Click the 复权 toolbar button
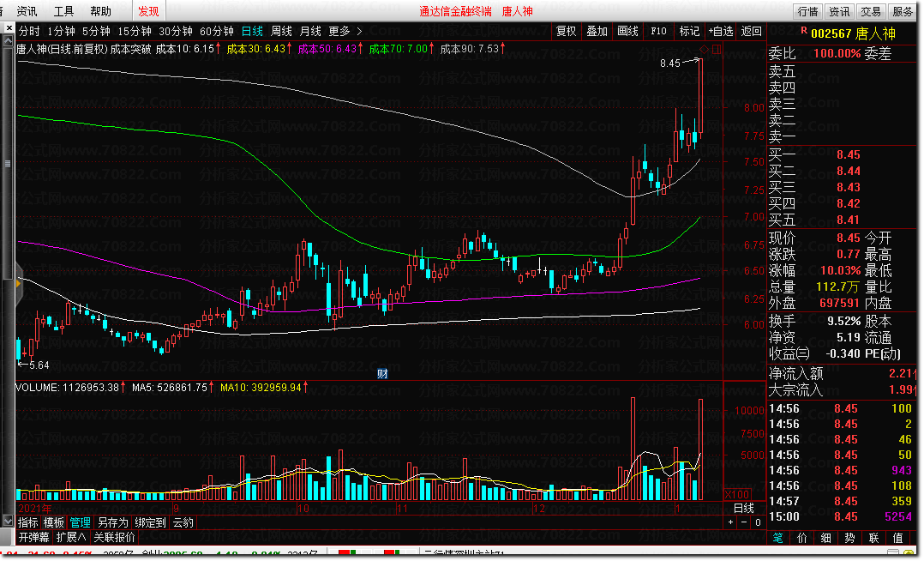Image resolution: width=924 pixels, height=561 pixels. click(567, 31)
